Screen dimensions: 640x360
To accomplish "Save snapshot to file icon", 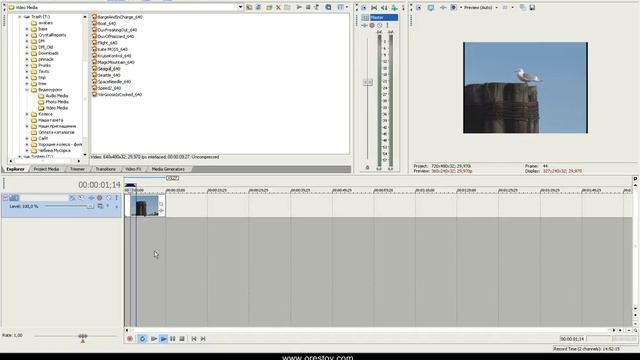I will [532, 7].
